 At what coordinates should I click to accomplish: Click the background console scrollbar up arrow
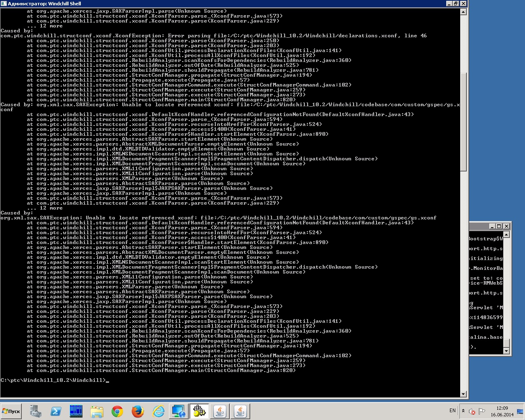[506, 235]
